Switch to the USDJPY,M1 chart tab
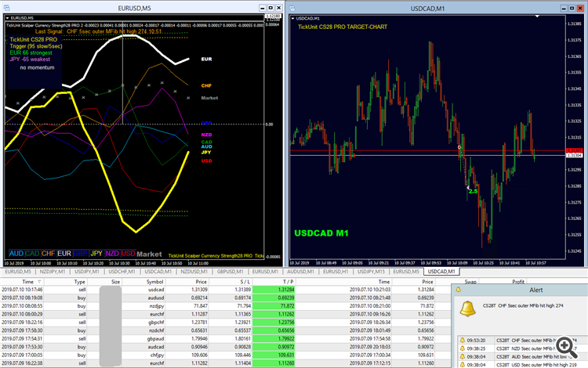 [86, 272]
